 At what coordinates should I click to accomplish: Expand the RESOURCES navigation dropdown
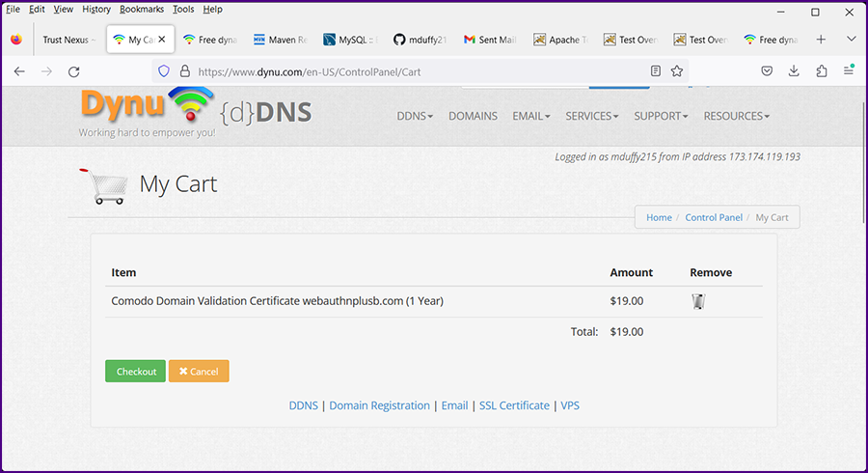click(736, 116)
